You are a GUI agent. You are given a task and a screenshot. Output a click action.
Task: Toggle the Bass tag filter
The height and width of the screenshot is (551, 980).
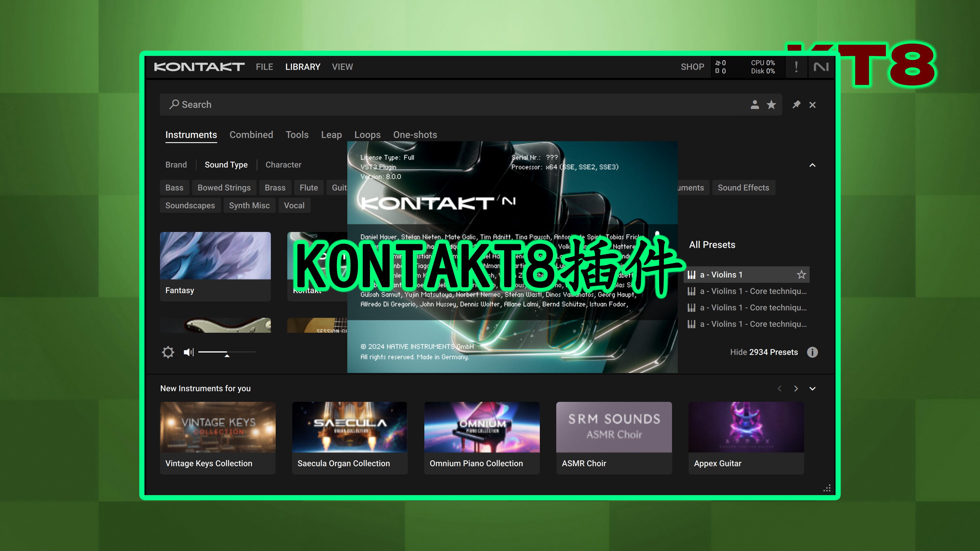tap(174, 187)
